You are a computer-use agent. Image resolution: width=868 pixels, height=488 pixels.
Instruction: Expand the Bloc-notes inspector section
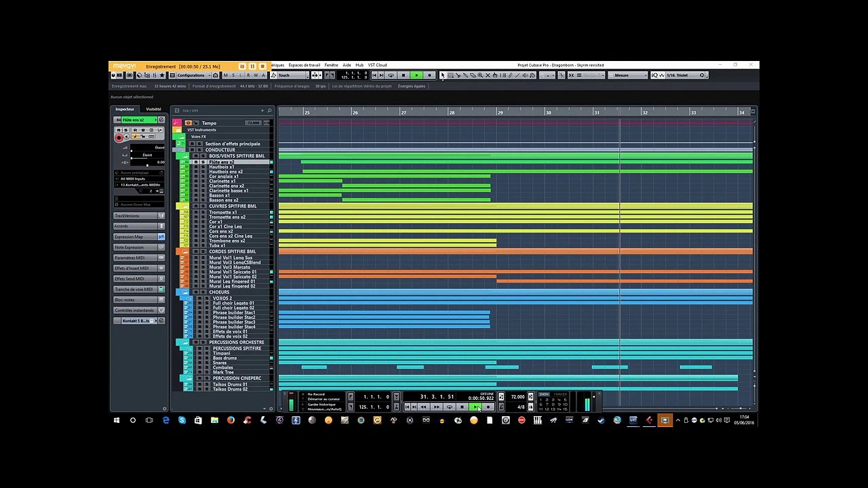(139, 300)
